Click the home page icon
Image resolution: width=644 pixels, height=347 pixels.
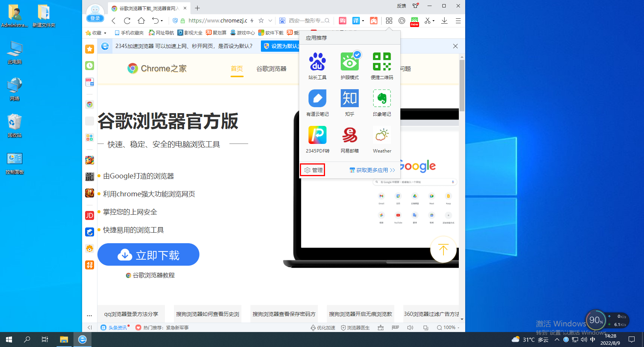141,21
